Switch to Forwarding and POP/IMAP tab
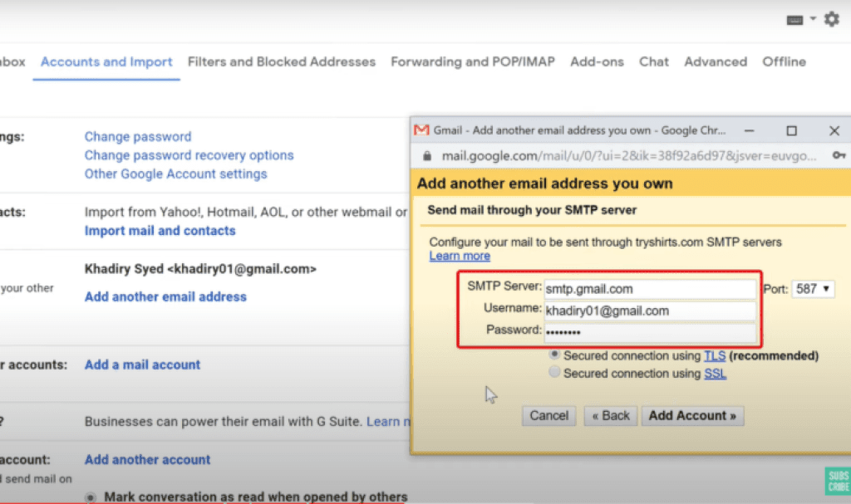Viewport: 851px width, 504px height. pos(472,61)
